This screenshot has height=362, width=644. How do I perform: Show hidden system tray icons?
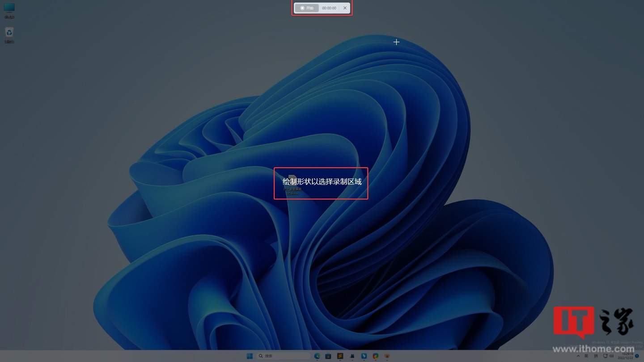[x=578, y=356]
